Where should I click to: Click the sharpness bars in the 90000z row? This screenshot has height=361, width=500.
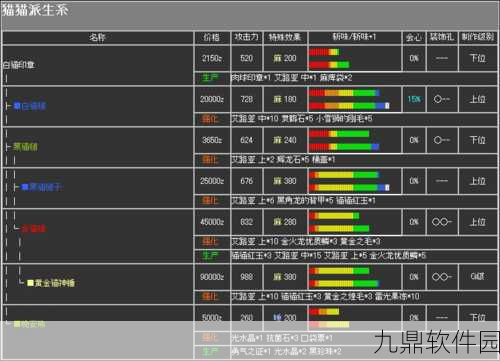pyautogui.click(x=344, y=277)
